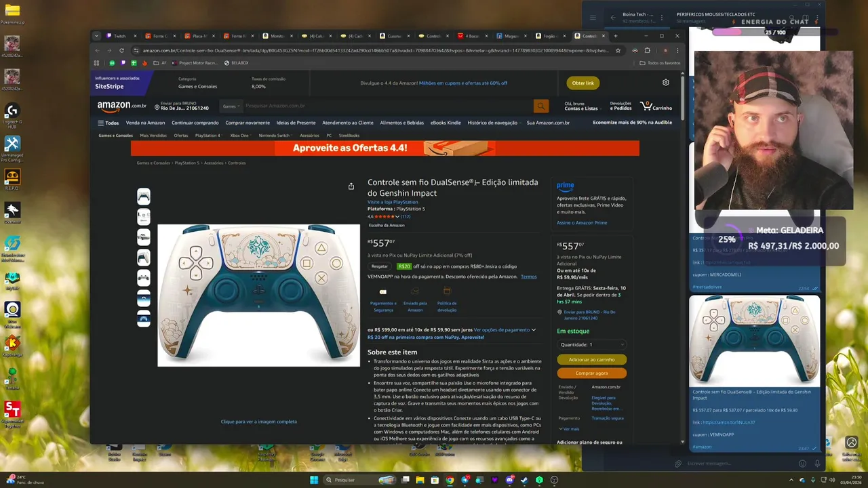Click the Controles breadcrumb link
Screen dimensions: 868x488
(237, 163)
